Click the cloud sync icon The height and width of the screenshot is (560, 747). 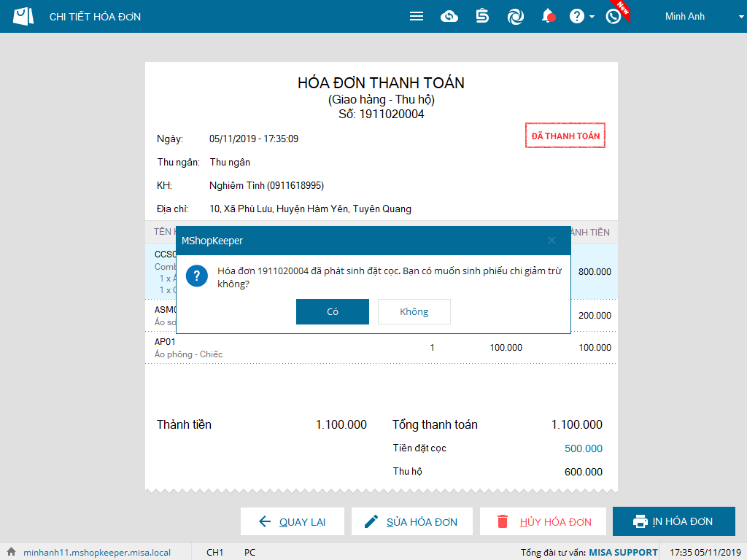449,17
